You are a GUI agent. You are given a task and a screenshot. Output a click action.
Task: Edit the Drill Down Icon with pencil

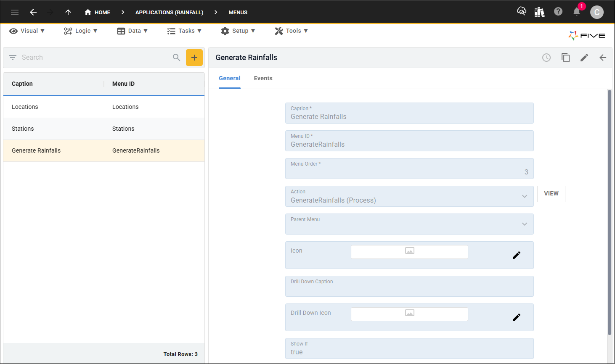517,317
